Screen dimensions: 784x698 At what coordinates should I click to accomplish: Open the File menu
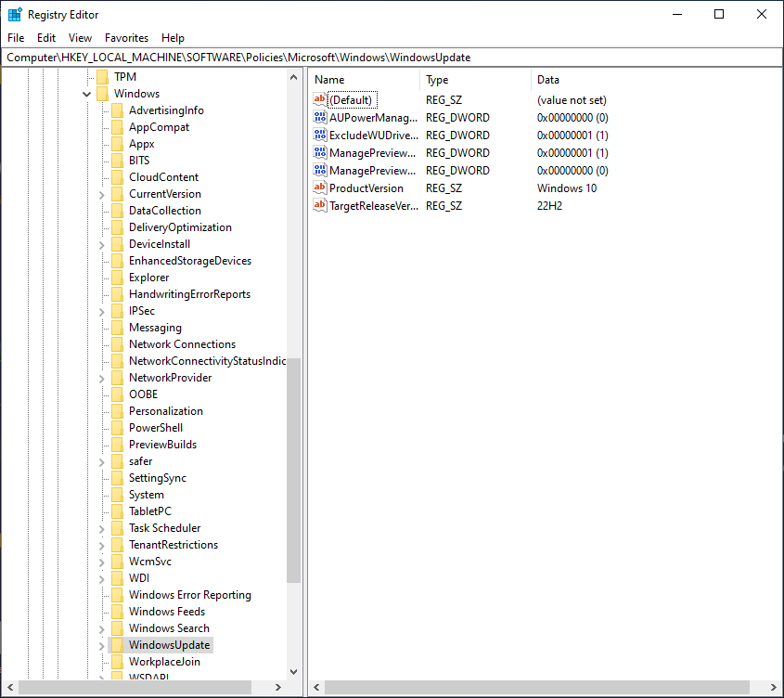click(x=16, y=38)
